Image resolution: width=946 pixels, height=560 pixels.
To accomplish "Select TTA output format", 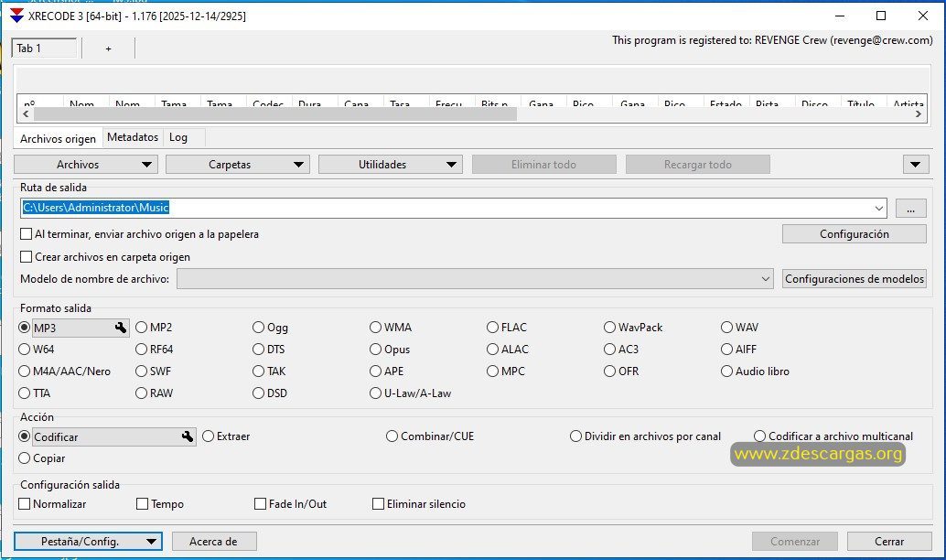I will pos(24,393).
